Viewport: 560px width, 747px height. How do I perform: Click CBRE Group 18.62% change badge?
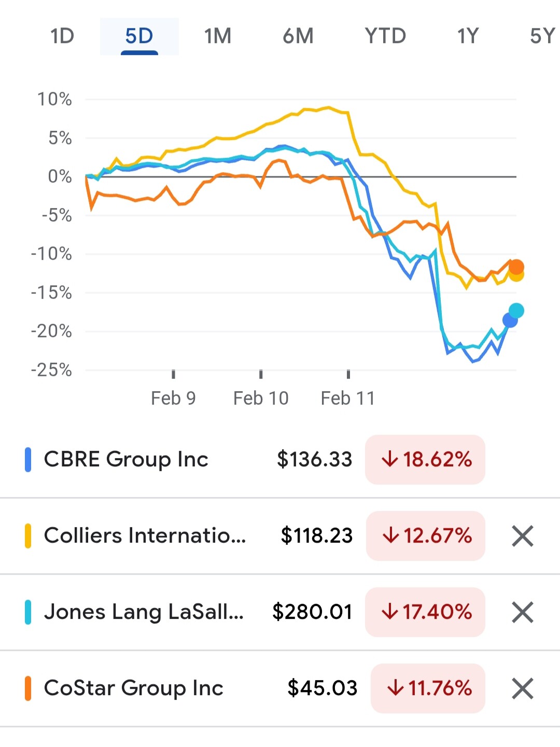click(x=425, y=460)
